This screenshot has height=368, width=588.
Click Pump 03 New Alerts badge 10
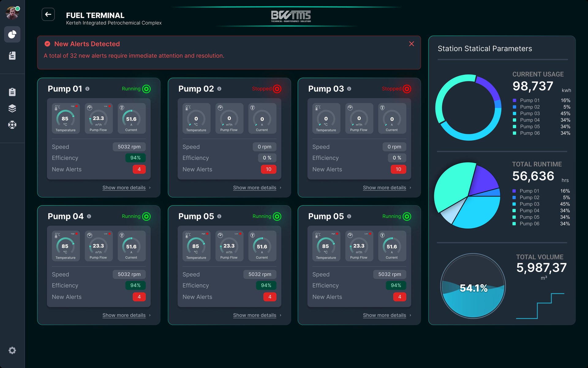pos(398,169)
